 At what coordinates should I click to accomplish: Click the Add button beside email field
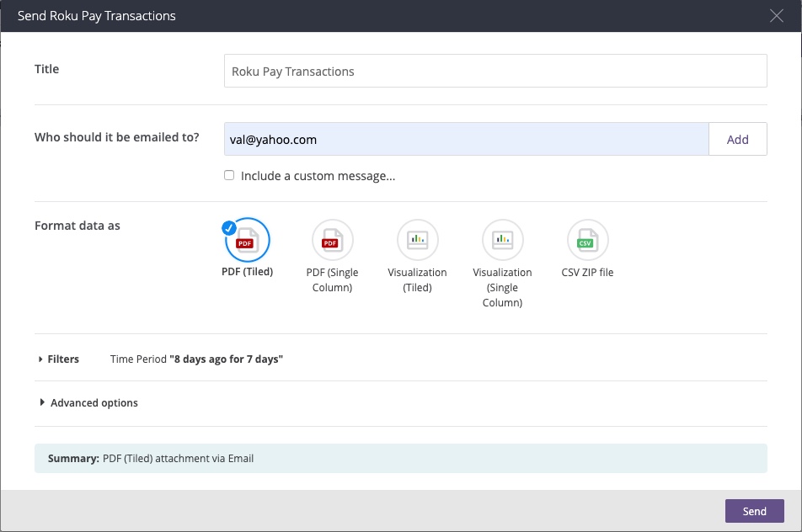tap(737, 138)
